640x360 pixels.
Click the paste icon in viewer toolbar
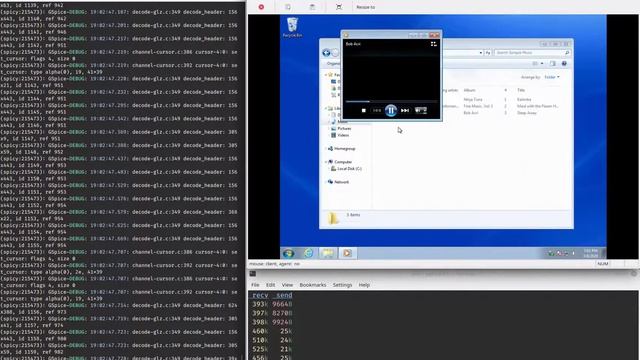[x=312, y=7]
